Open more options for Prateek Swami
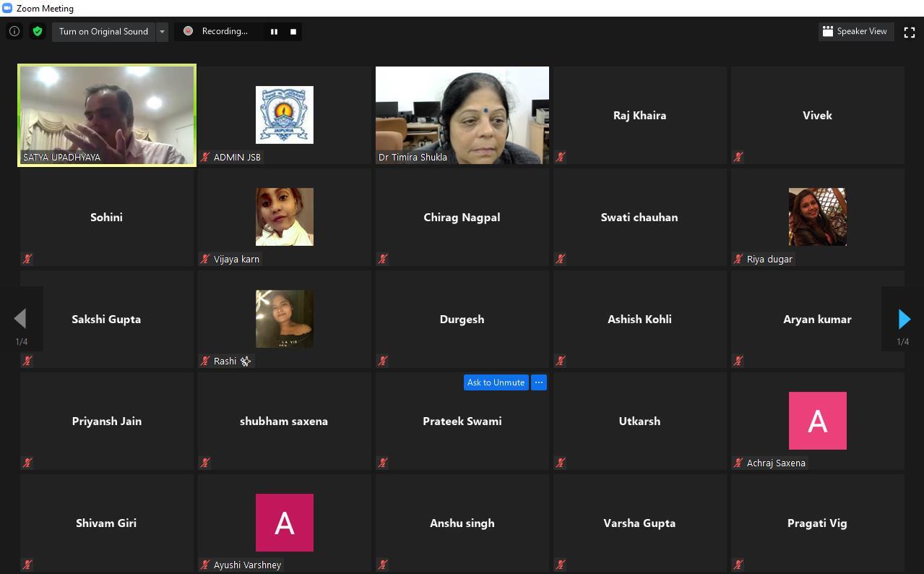 pos(539,382)
